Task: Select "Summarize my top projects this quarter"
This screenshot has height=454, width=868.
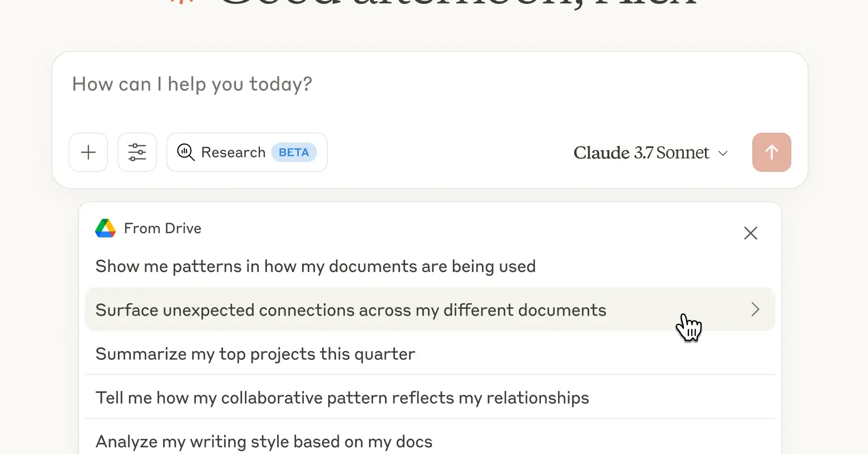Action: 255,354
